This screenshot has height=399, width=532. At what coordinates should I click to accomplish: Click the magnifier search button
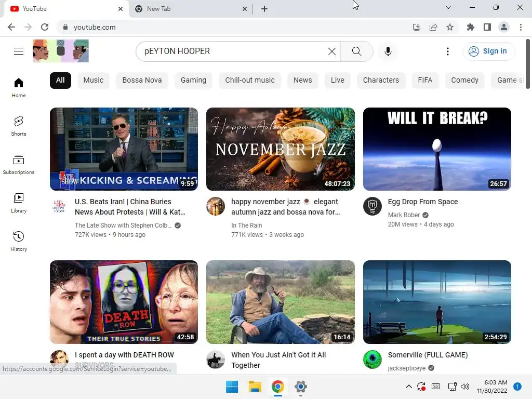point(356,51)
